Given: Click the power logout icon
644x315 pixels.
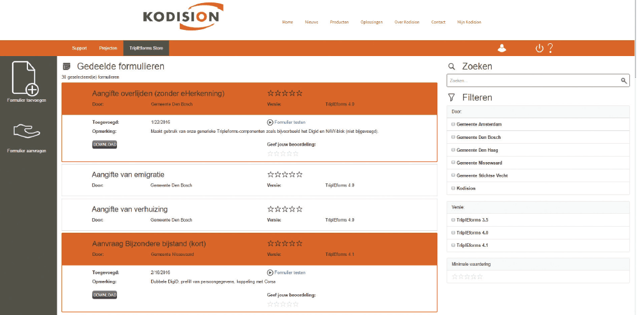Looking at the screenshot, I should 539,49.
